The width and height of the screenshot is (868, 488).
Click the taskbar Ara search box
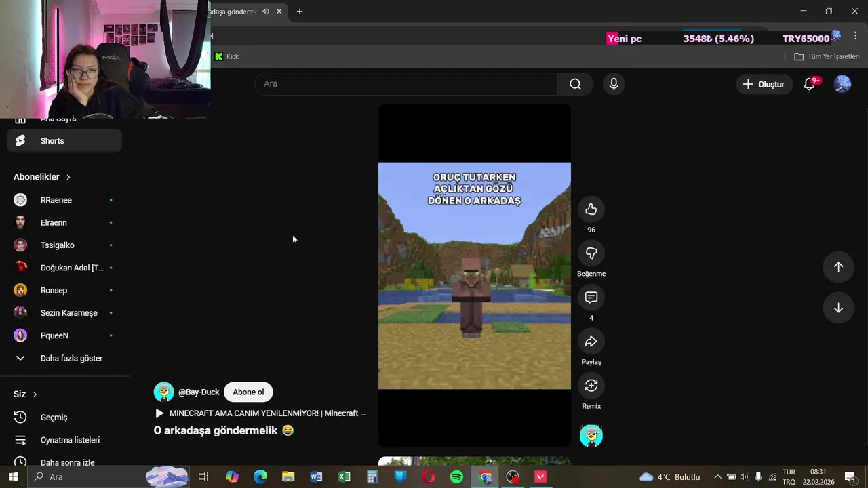point(108,477)
